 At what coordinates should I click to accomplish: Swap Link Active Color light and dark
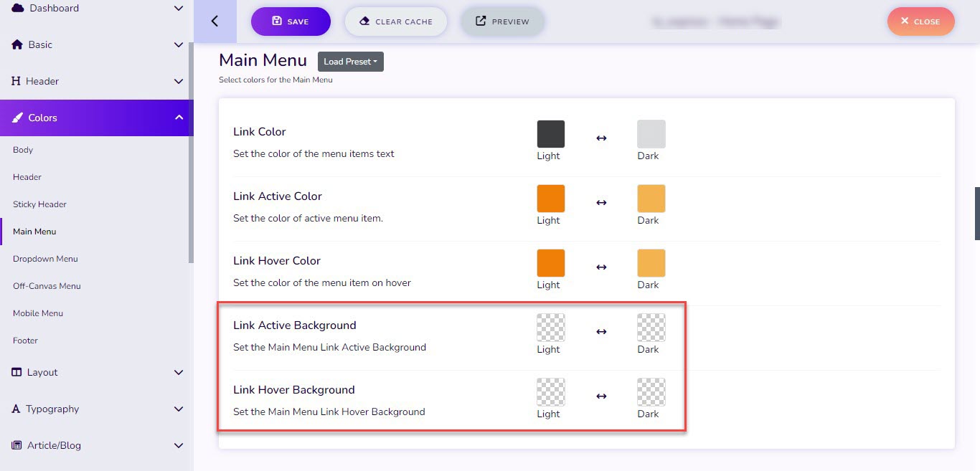[x=601, y=202]
